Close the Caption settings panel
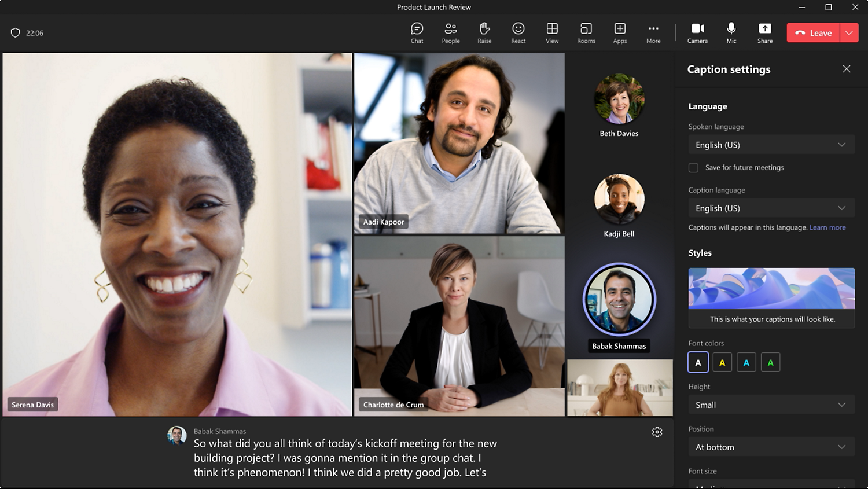The height and width of the screenshot is (489, 868). pos(846,69)
